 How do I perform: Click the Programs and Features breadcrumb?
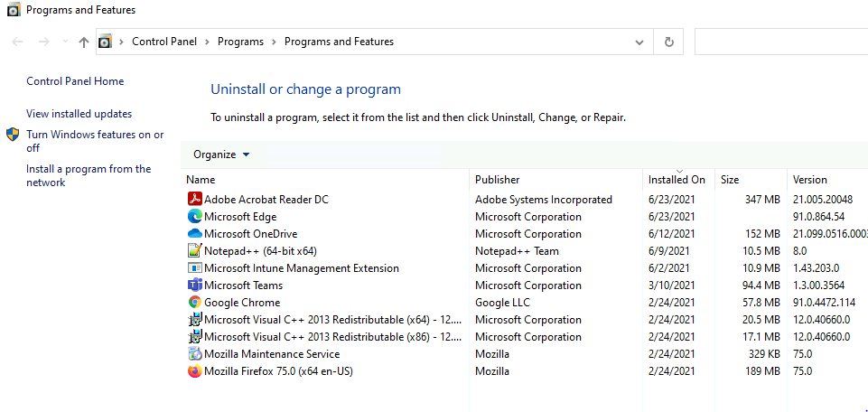coord(339,42)
